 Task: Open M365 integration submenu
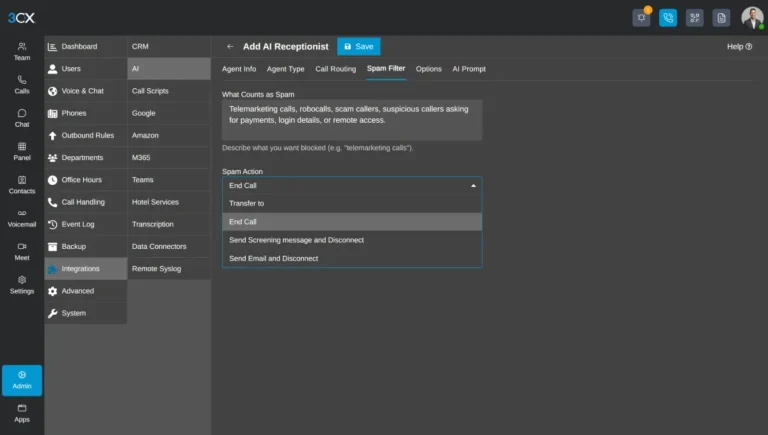pyautogui.click(x=169, y=157)
